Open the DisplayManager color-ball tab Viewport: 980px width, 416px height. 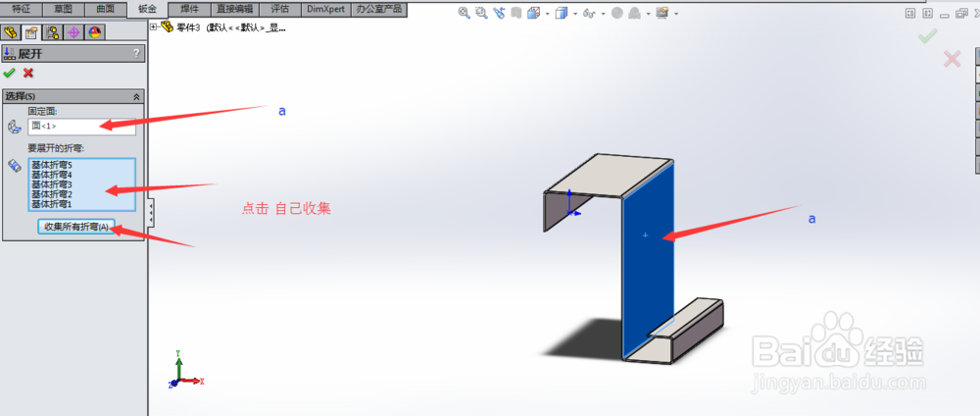coord(94,32)
